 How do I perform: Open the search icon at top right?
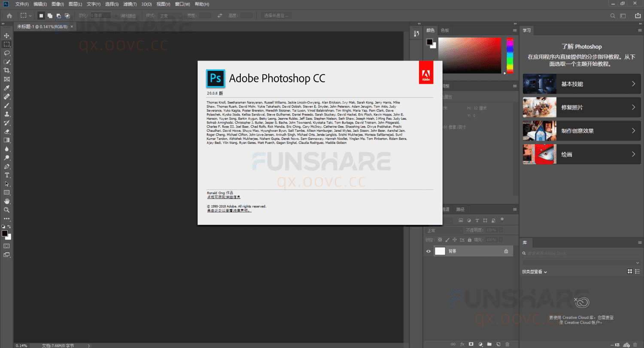613,15
